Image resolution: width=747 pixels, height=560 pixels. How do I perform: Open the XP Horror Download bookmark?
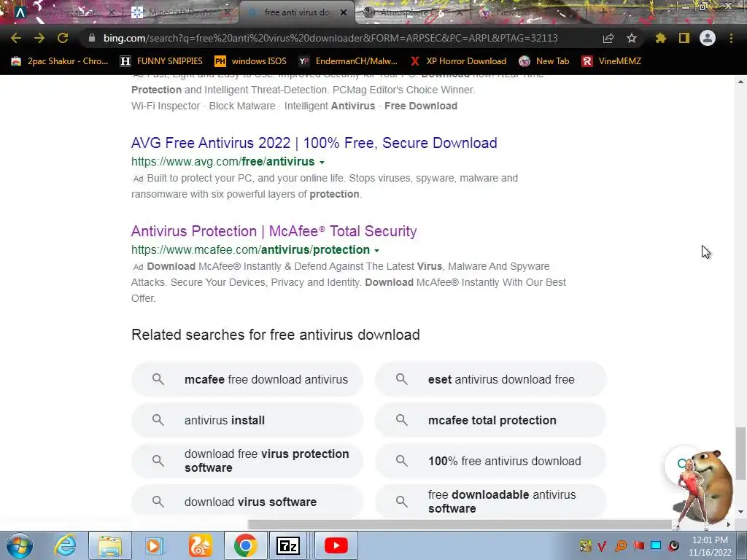(458, 61)
